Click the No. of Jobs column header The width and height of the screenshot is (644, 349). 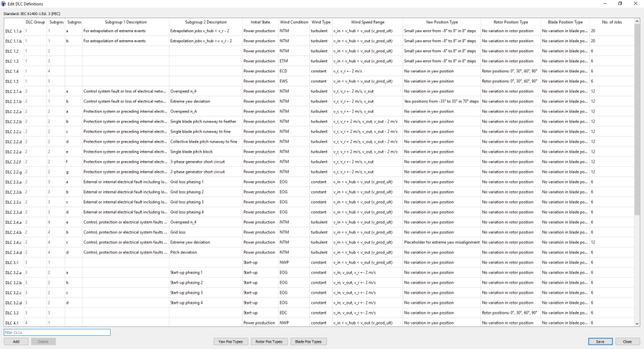coord(611,22)
